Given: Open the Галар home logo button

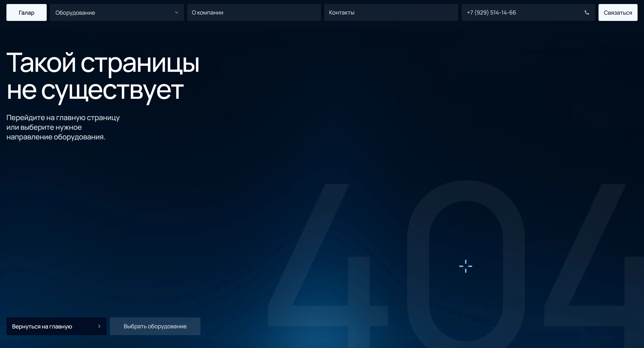Looking at the screenshot, I should click(x=27, y=12).
